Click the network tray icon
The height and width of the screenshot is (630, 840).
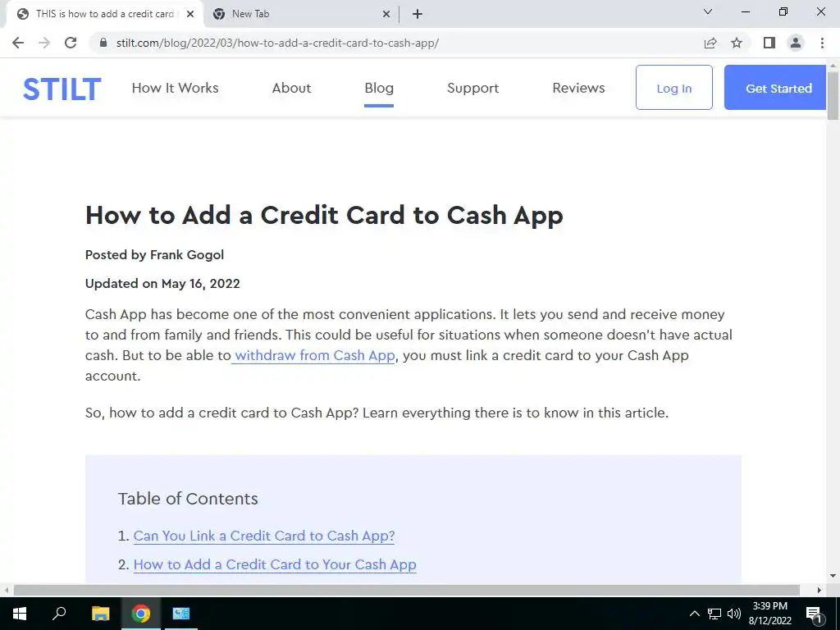(714, 614)
